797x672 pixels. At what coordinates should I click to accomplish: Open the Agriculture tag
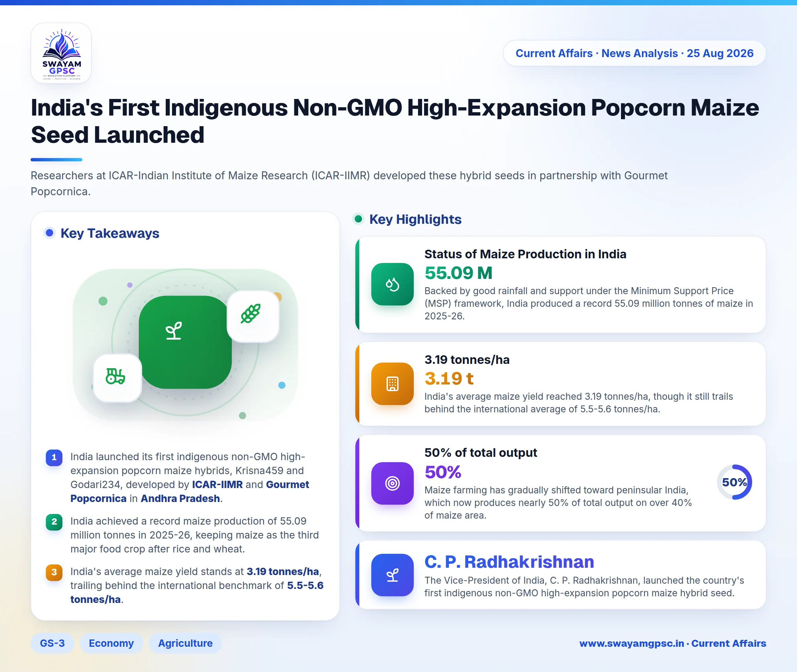click(185, 643)
